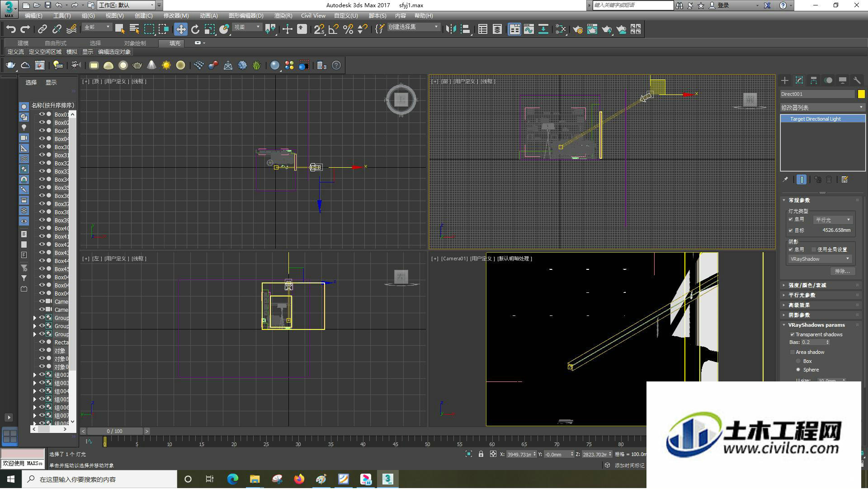Click the cone primitive icon in the toolbar
868x489 pixels.
[x=152, y=66]
